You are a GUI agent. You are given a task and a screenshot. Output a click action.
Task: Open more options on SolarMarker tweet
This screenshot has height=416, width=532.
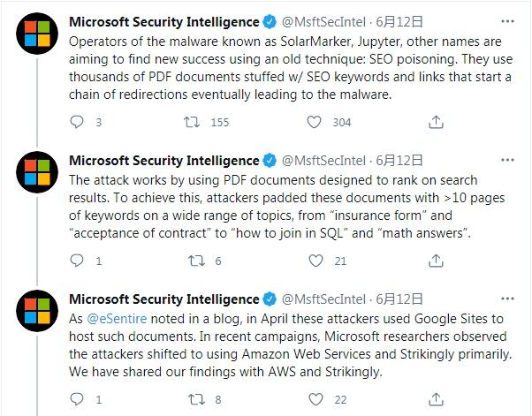pos(507,22)
